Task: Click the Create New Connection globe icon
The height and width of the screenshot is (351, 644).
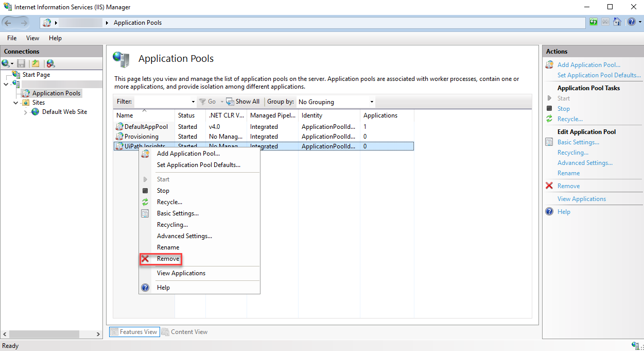Action: click(x=6, y=63)
